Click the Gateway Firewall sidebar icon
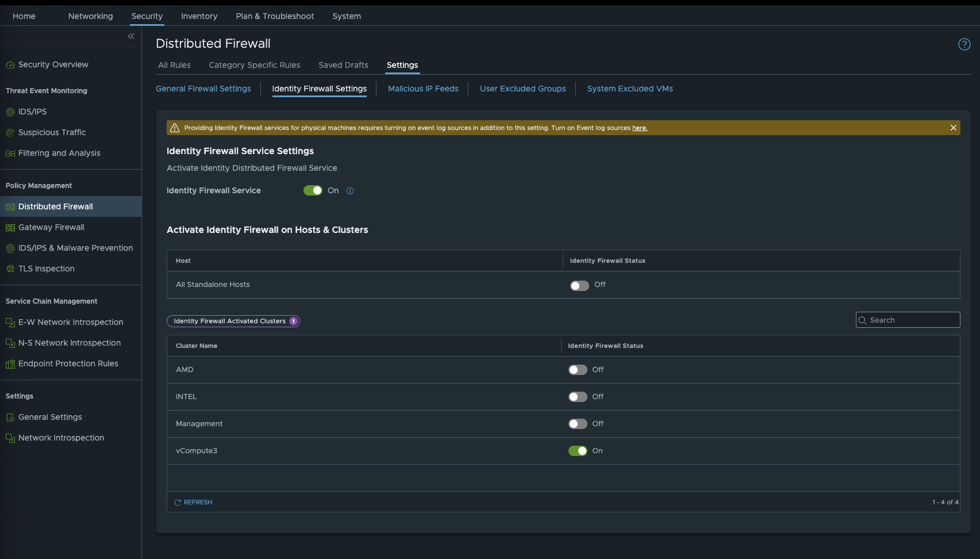980x559 pixels. point(10,228)
